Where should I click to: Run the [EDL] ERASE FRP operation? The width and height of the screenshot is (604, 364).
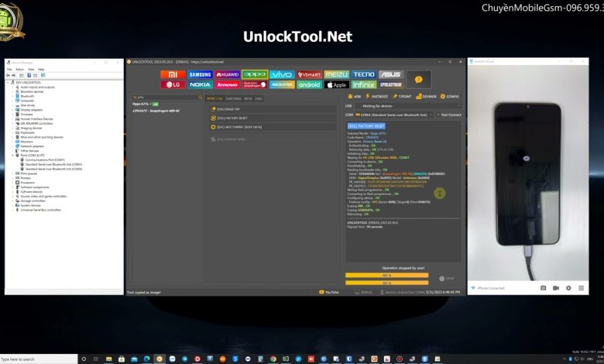point(273,109)
